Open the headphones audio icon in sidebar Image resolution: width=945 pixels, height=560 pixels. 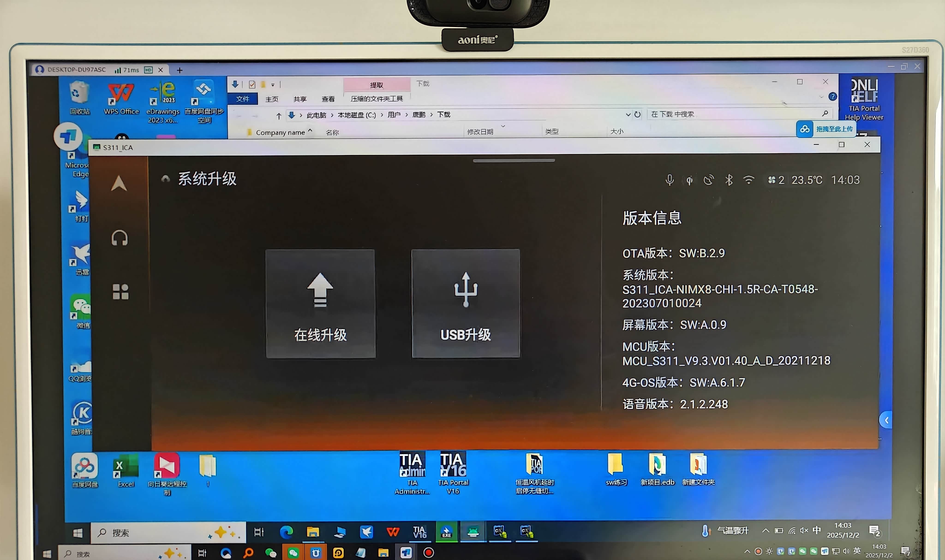[x=120, y=238]
